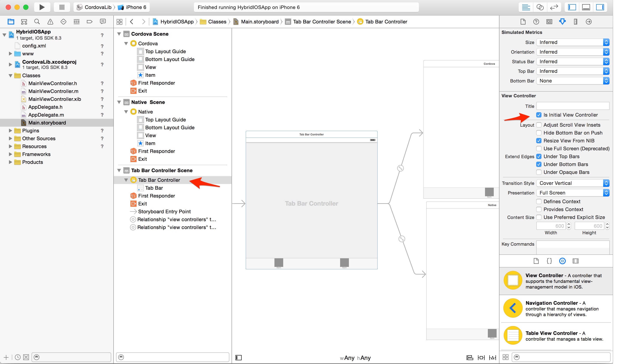Enable Defines Context checkbox
This screenshot has width=622, height=364.
tap(539, 202)
